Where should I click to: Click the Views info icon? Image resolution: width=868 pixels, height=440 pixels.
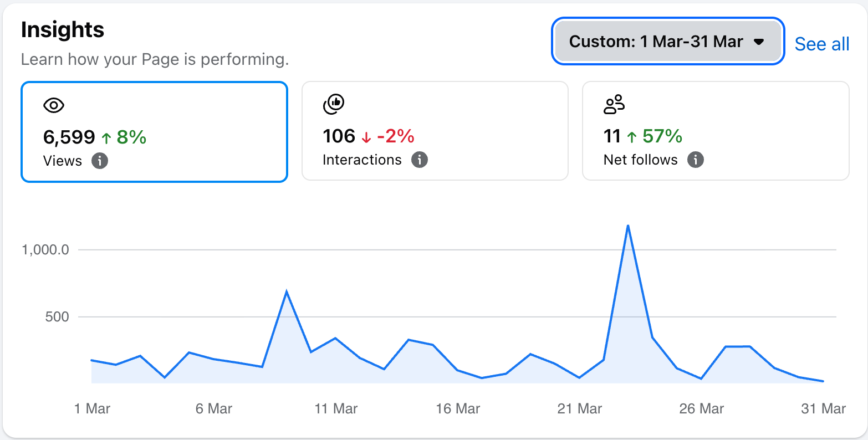point(100,161)
